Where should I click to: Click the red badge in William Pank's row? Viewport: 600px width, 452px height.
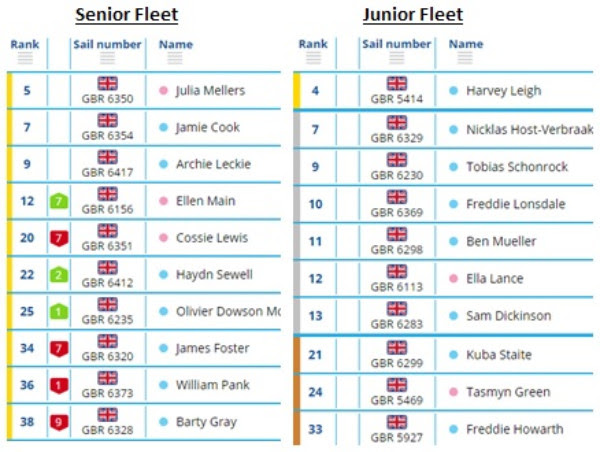point(59,385)
